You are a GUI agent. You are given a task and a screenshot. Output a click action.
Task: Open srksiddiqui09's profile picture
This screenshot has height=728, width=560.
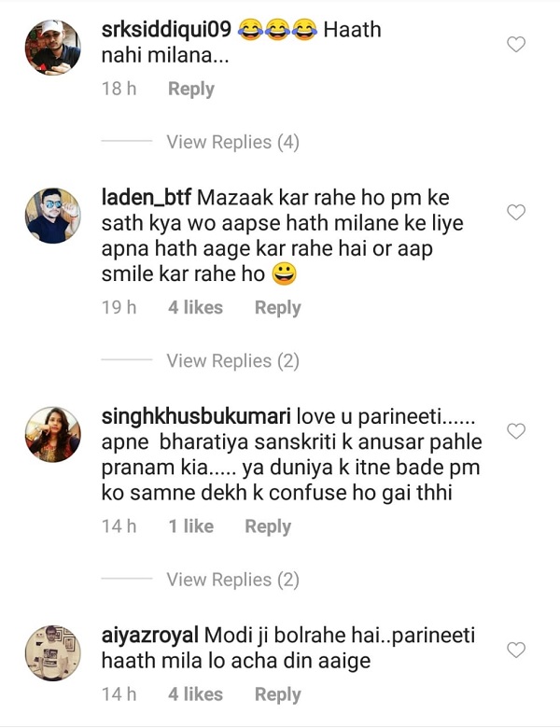pyautogui.click(x=51, y=47)
